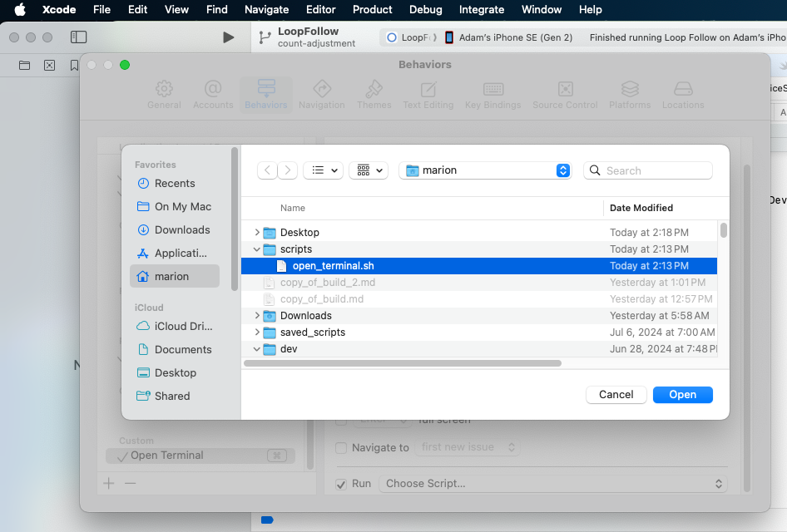Toggle the Open Terminal behavior checkmark
Viewport: 787px width, 532px height.
123,456
